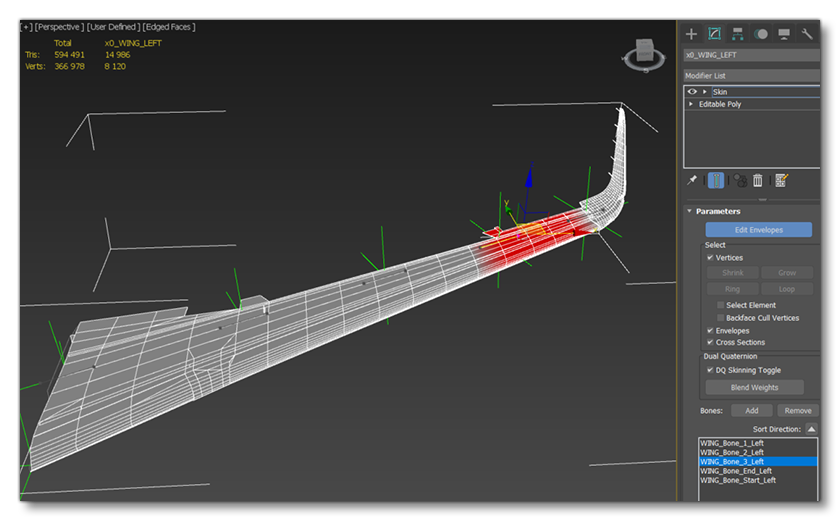Enable Backface Cull Vertices checkbox
The height and width of the screenshot is (521, 840).
[720, 318]
